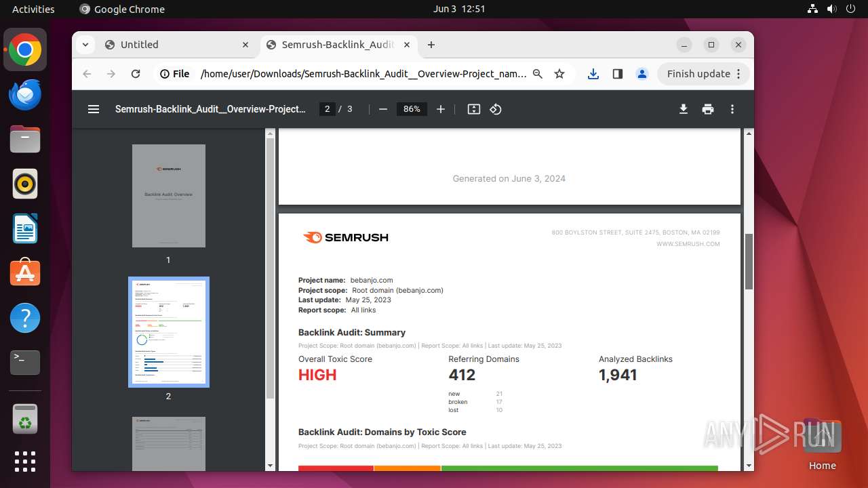The width and height of the screenshot is (868, 488).
Task: Edit the 86% zoom level field
Action: click(412, 109)
